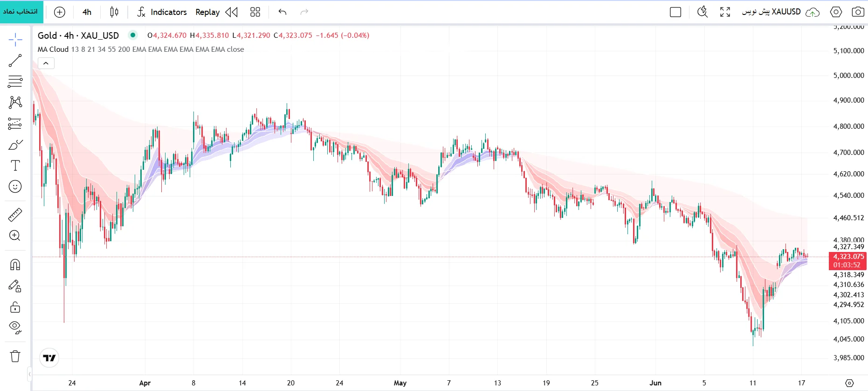Delete drawings with trash icon
The width and height of the screenshot is (868, 391).
point(15,356)
